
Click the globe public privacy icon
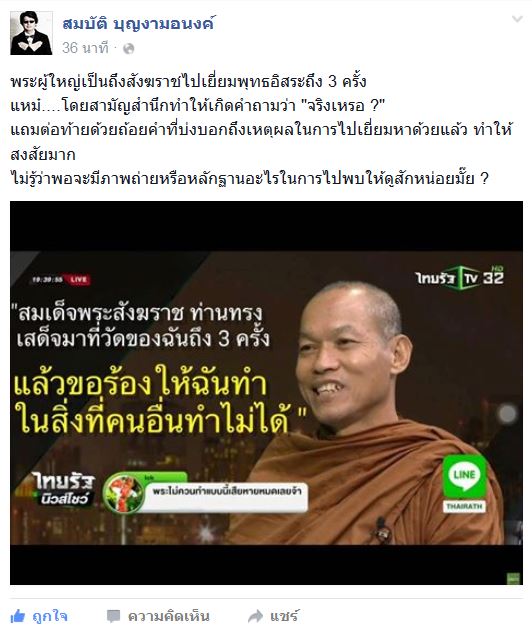129,49
